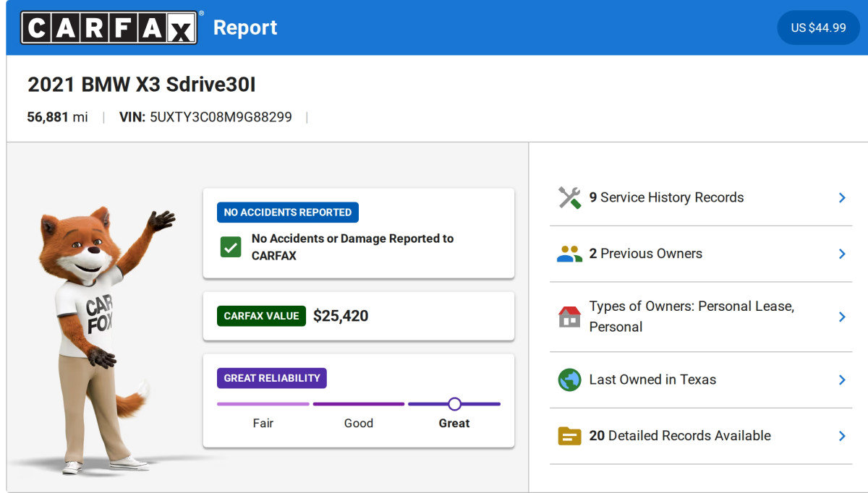Open Types of Owners: Personal Lease row

click(701, 317)
